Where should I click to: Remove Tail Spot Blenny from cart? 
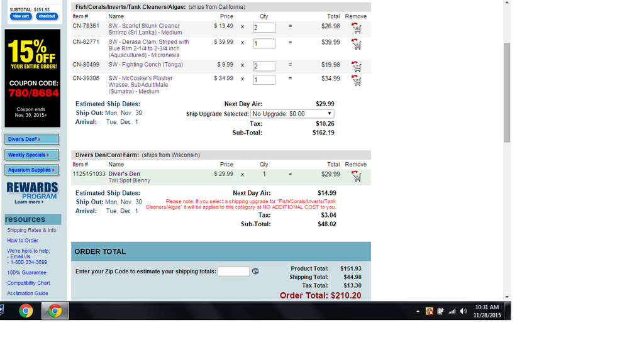pyautogui.click(x=356, y=176)
